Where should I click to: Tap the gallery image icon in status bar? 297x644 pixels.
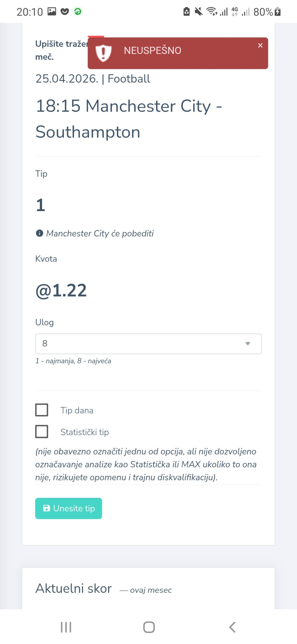(x=52, y=12)
